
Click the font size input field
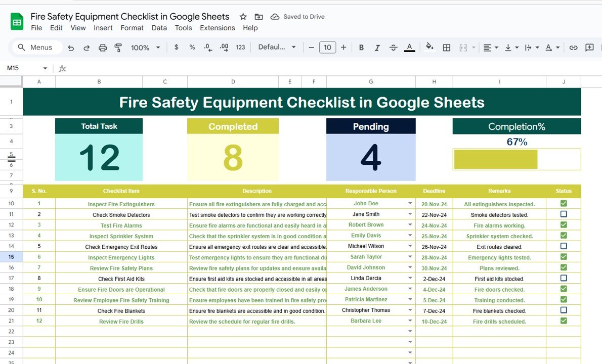pos(327,48)
